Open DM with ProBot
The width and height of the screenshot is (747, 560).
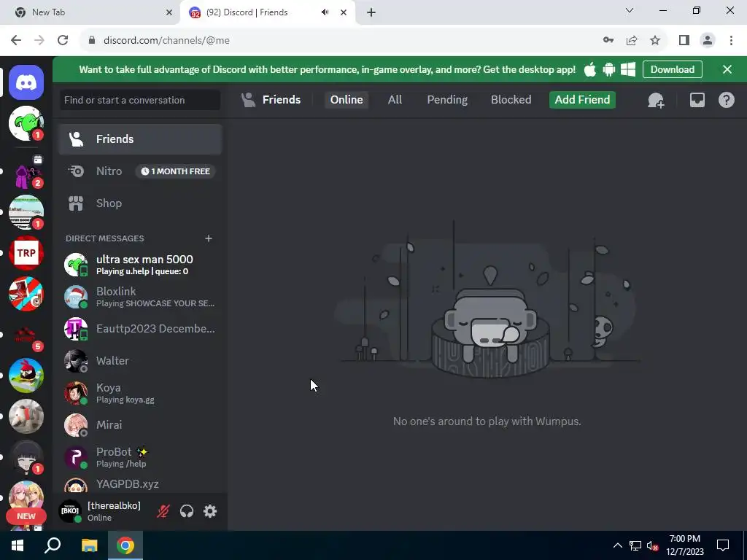(x=141, y=457)
